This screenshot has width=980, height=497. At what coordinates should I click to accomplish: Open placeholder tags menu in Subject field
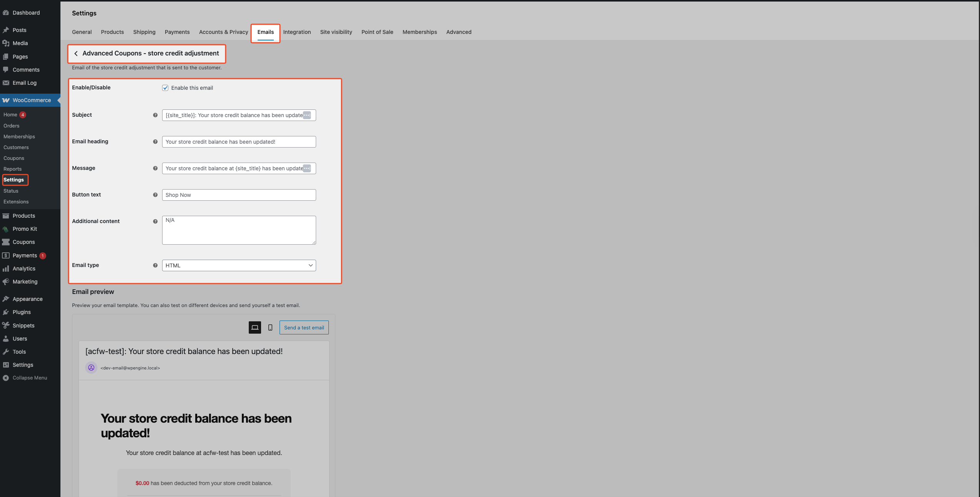pos(307,115)
